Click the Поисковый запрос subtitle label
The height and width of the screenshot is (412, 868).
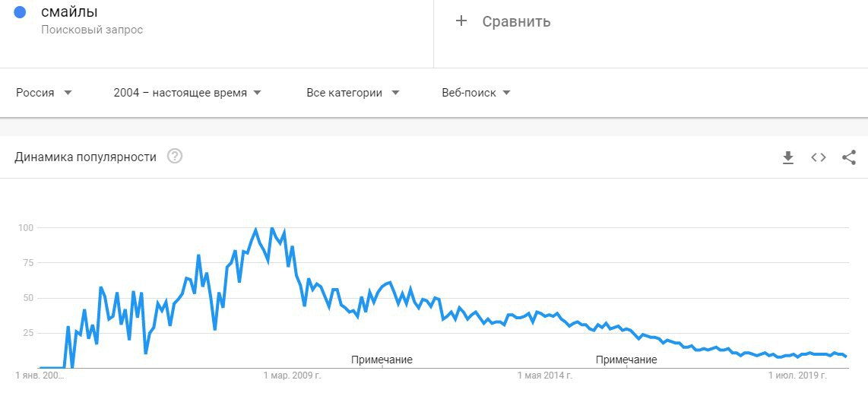click(x=92, y=30)
